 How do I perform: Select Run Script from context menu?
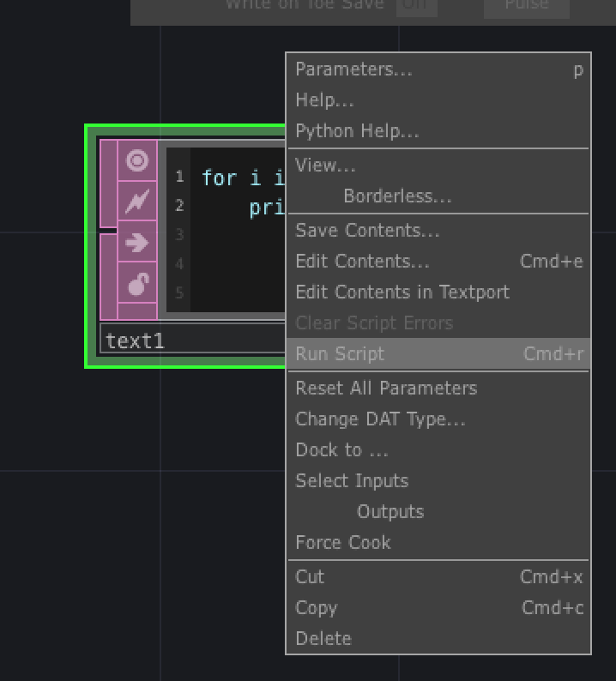pos(438,354)
